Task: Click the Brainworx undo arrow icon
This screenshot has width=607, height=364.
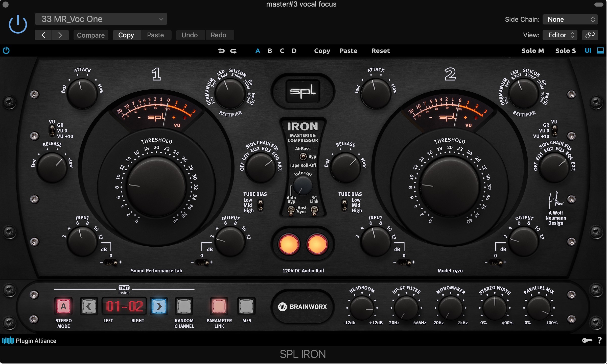Action: tap(221, 51)
